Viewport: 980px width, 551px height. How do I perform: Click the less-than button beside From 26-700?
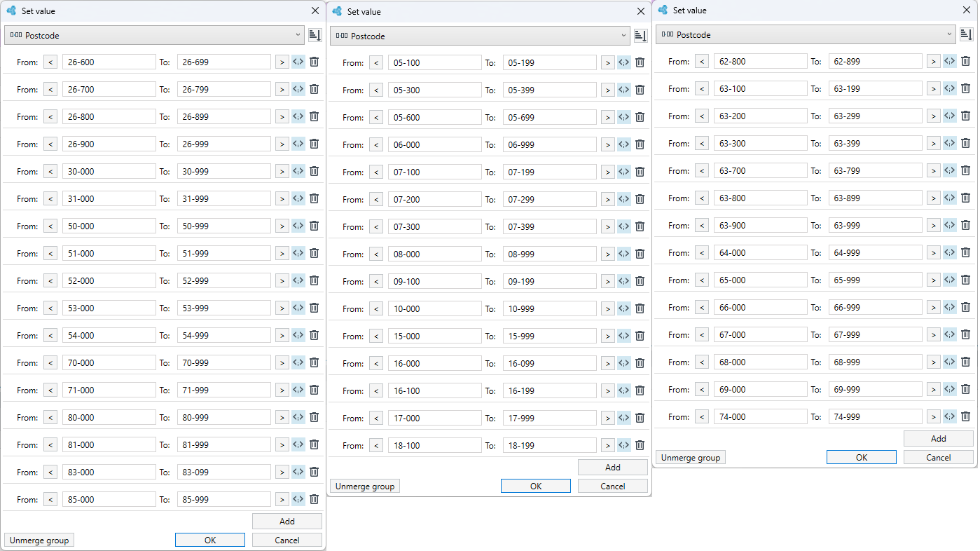(x=50, y=90)
